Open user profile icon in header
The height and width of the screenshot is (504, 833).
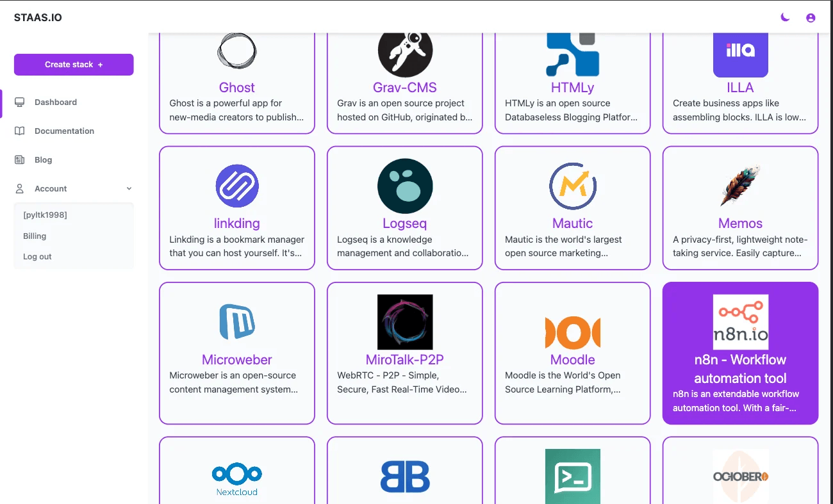pos(811,18)
